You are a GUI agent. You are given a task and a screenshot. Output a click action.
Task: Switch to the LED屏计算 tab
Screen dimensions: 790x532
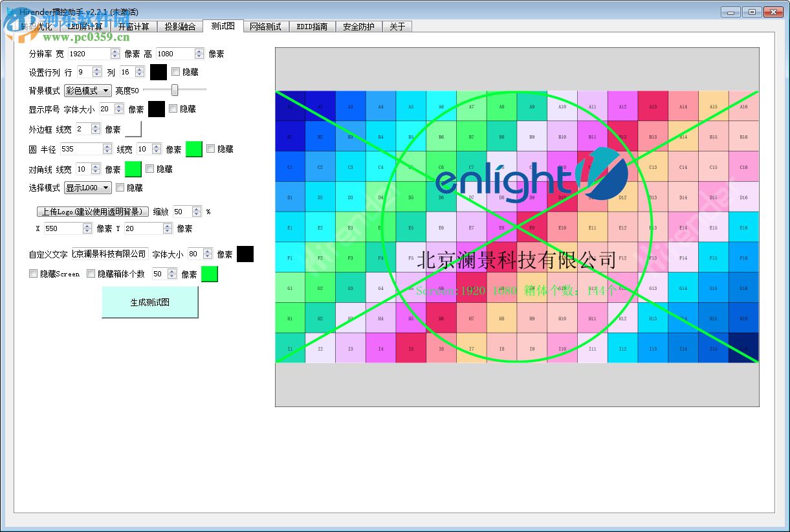85,27
